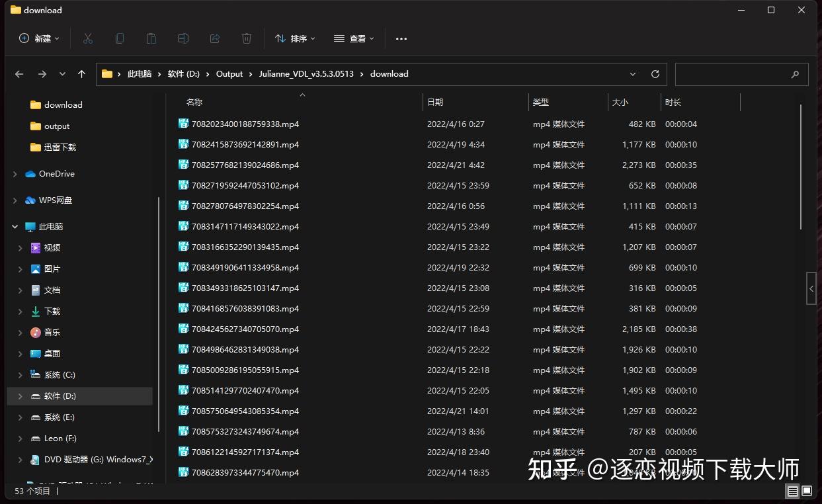The width and height of the screenshot is (822, 504).
Task: Click the OneDrive cloud icon
Action: [30, 174]
